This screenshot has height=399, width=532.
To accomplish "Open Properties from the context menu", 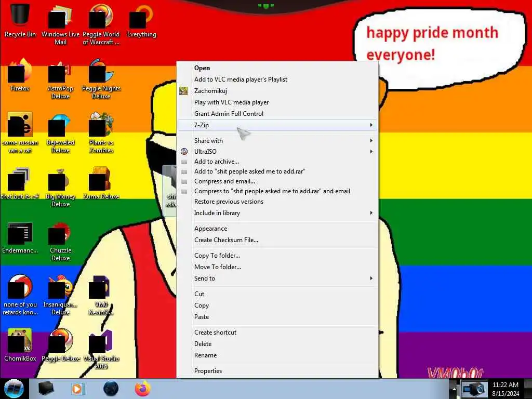I will coord(277,371).
